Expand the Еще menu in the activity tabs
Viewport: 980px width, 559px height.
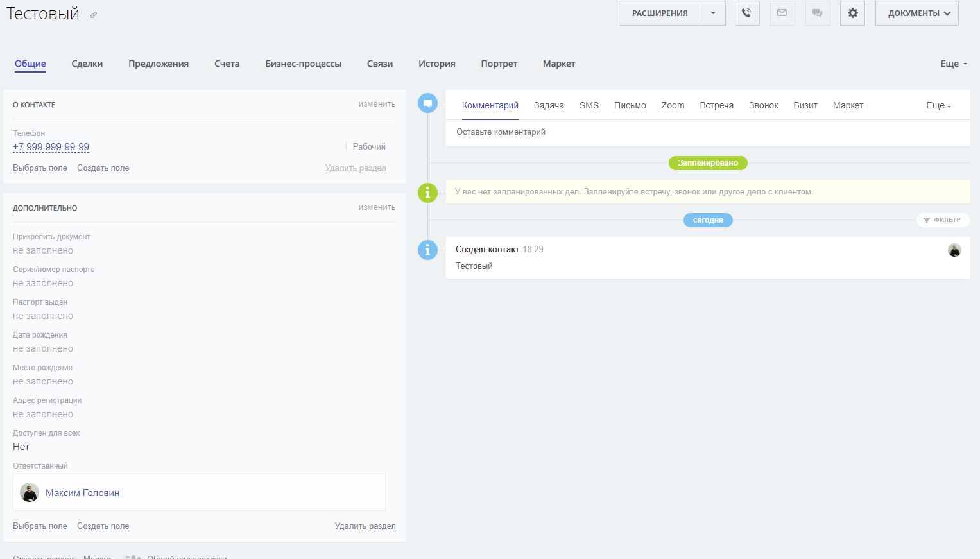click(x=938, y=106)
